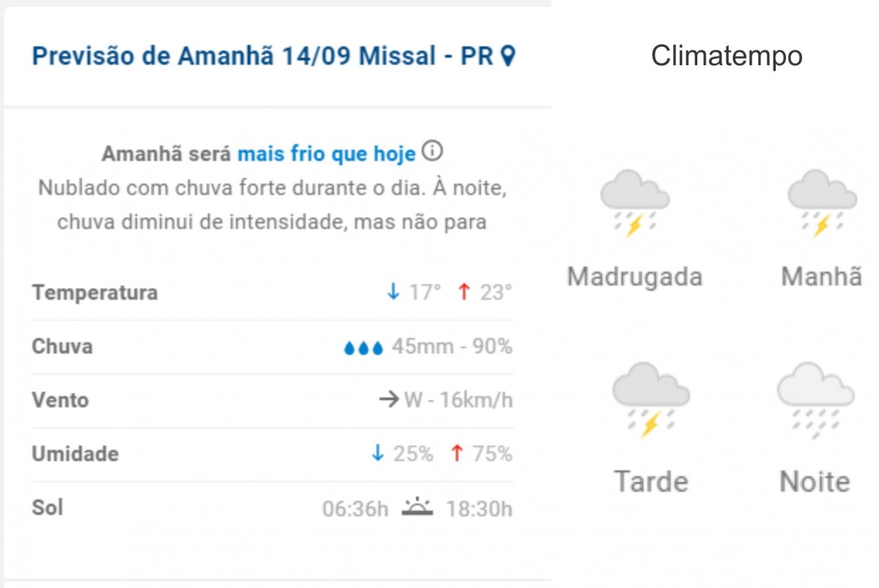Click the Climatempo title text
The width and height of the screenshot is (879, 588).
tap(727, 56)
